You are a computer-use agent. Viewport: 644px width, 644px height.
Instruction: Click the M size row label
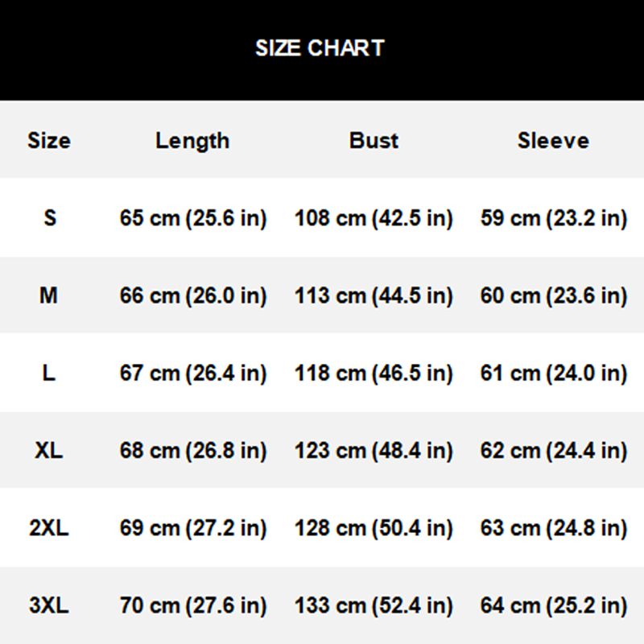click(x=49, y=296)
